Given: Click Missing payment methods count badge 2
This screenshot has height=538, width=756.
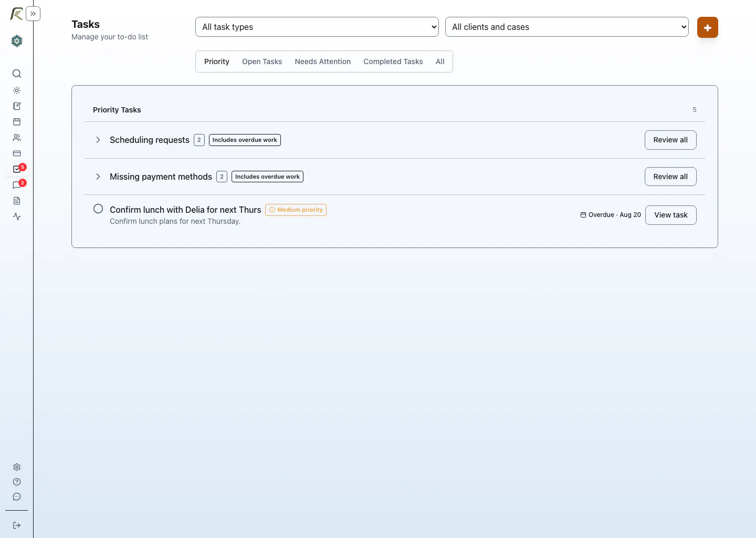Looking at the screenshot, I should (222, 177).
